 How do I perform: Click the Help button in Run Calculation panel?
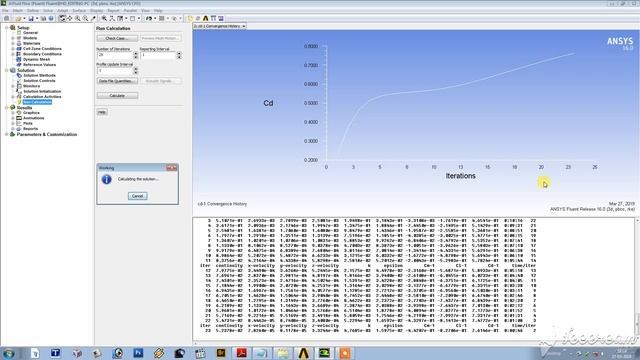pyautogui.click(x=102, y=112)
